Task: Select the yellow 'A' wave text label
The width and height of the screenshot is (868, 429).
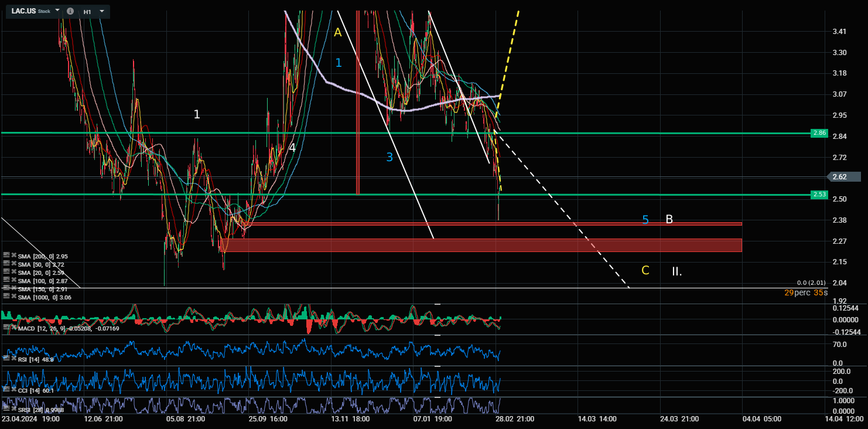Action: point(337,33)
